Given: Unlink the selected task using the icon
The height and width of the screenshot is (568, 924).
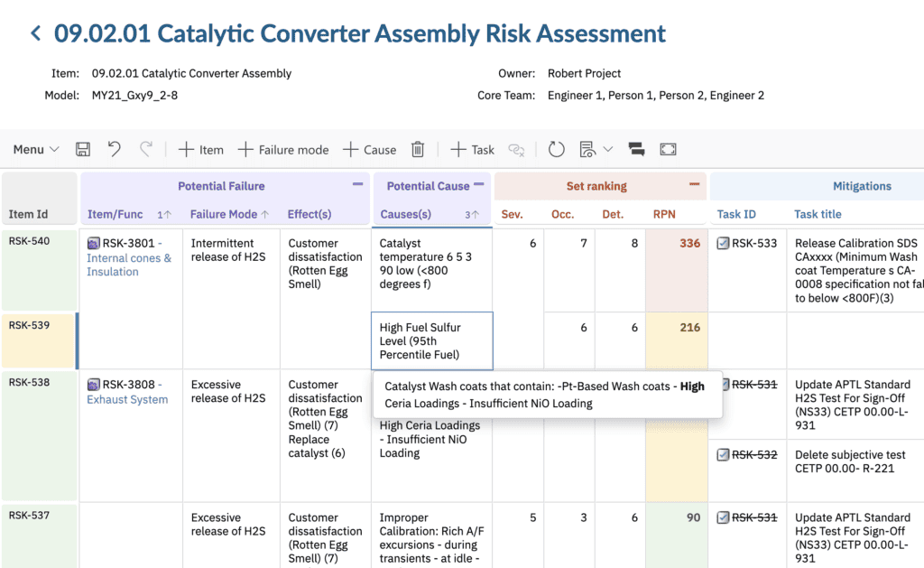Looking at the screenshot, I should 516,150.
